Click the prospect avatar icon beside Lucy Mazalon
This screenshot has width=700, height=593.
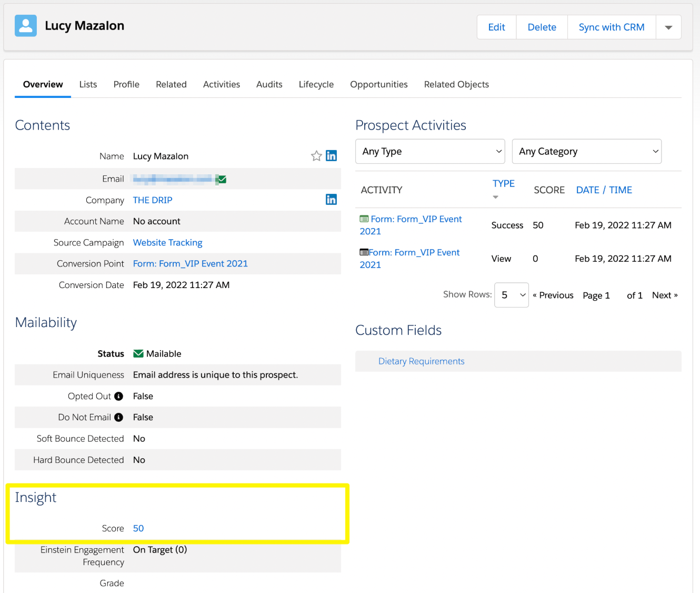tap(26, 26)
